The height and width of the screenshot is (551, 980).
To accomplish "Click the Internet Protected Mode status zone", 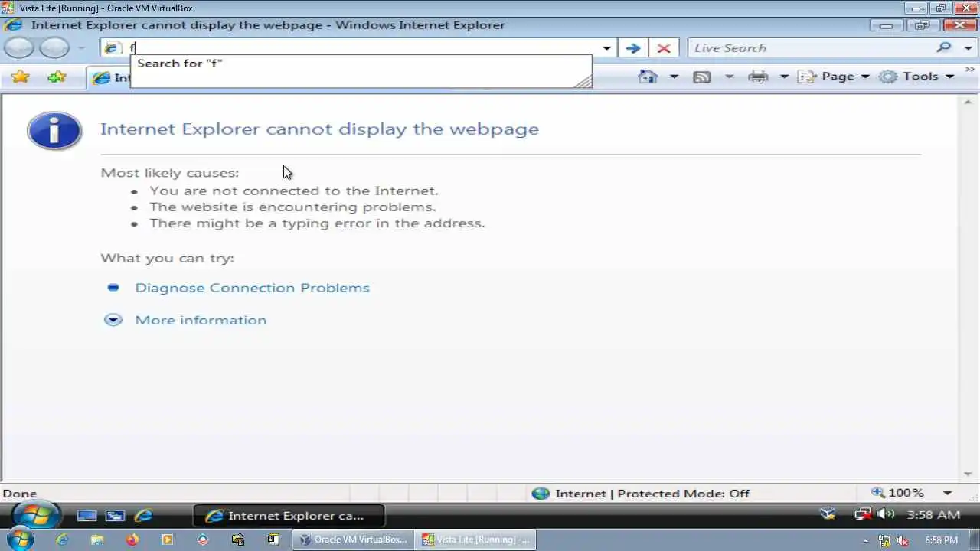I will [x=640, y=494].
